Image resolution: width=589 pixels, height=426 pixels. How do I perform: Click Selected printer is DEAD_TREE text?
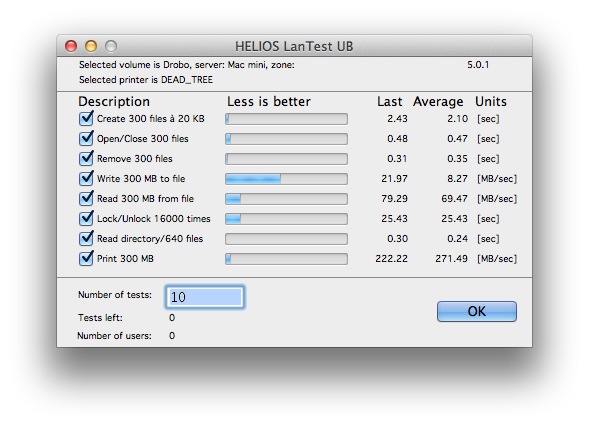pyautogui.click(x=146, y=80)
